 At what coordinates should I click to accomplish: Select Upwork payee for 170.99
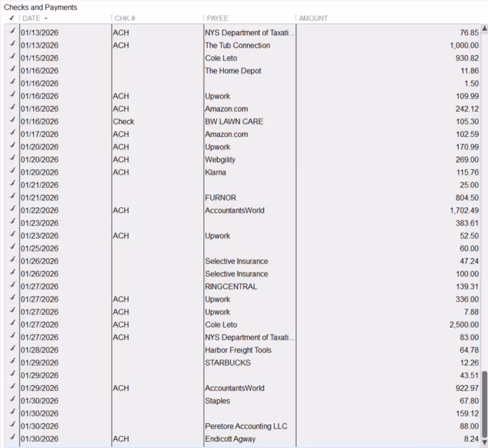(x=217, y=147)
